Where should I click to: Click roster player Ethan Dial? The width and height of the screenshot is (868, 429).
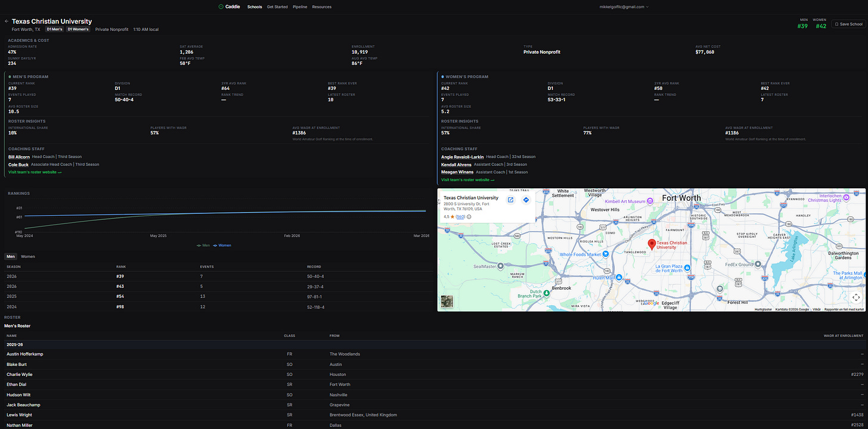[17, 384]
